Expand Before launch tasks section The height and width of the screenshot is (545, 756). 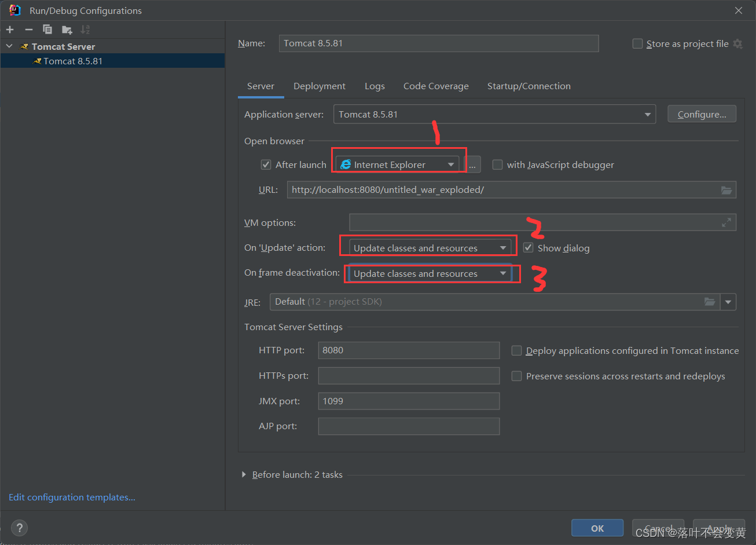(x=244, y=474)
